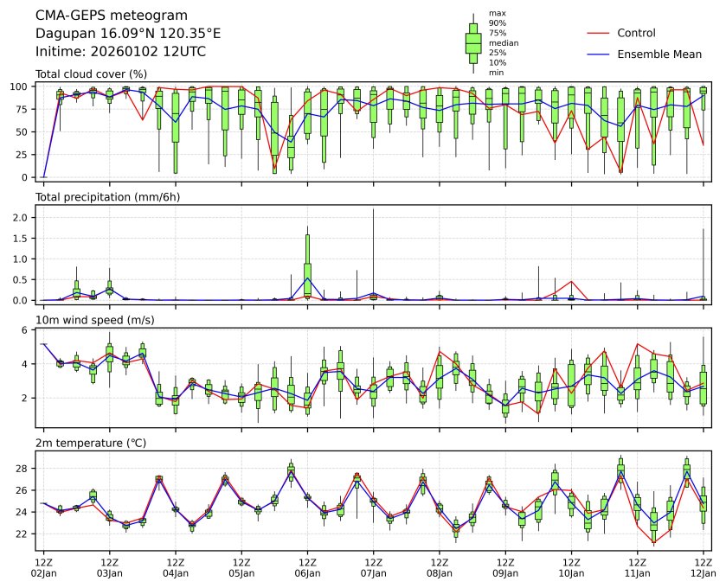Click the 12Z 12Jan axis label

click(703, 567)
